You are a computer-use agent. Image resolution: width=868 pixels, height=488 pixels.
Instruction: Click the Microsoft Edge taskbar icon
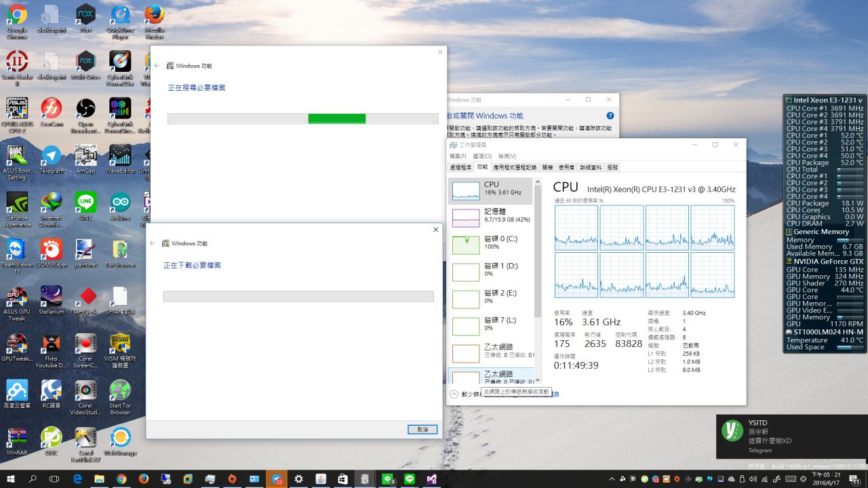pos(77,479)
